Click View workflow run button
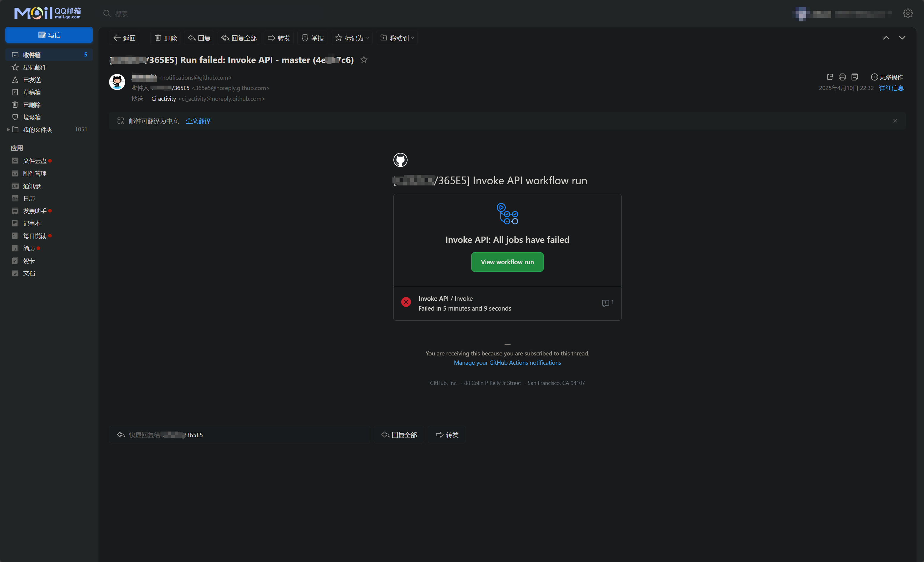 coord(507,262)
